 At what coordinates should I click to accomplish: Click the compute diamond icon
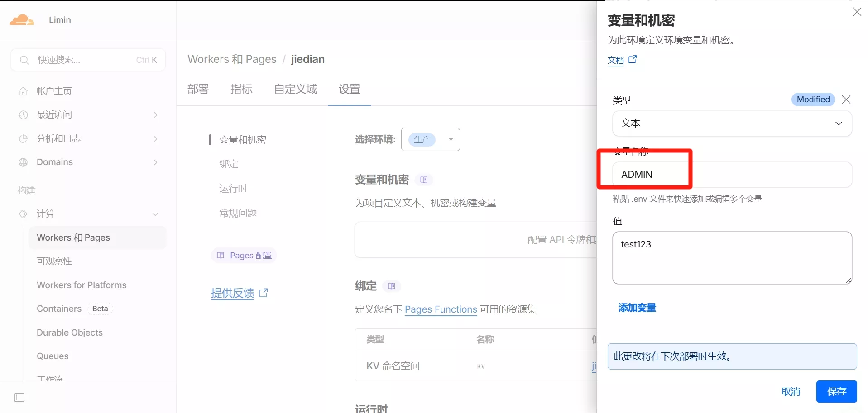pos(23,214)
